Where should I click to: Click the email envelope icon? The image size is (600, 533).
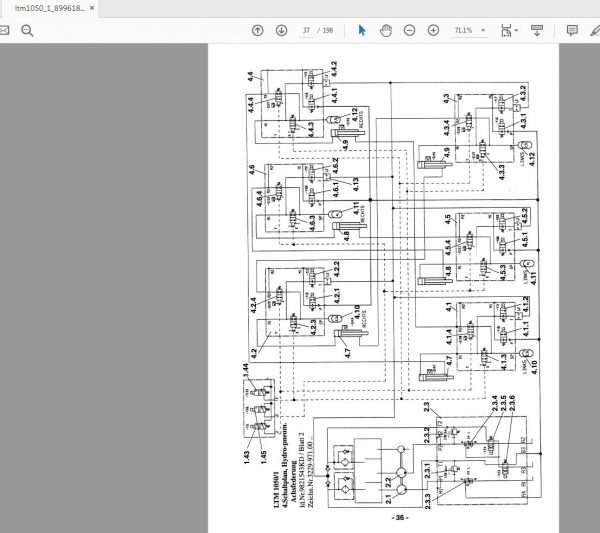click(x=4, y=30)
